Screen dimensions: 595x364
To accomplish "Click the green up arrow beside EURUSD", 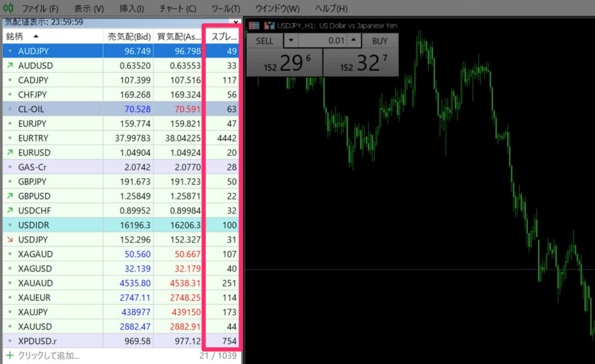I will point(9,153).
